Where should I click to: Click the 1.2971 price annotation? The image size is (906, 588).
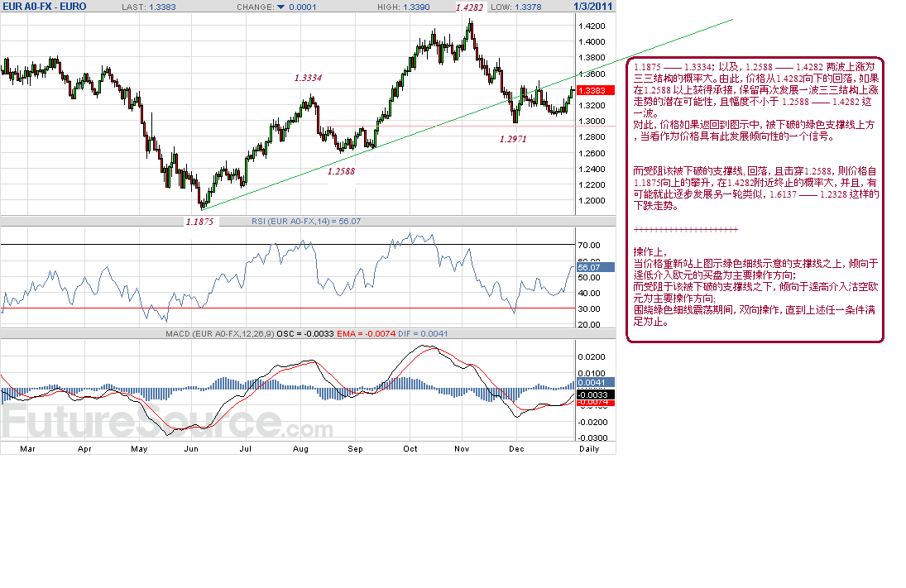pos(513,139)
